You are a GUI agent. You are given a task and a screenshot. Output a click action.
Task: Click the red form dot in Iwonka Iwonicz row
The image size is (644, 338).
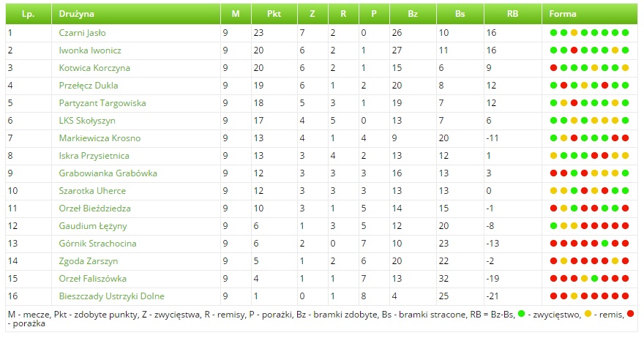pos(574,50)
